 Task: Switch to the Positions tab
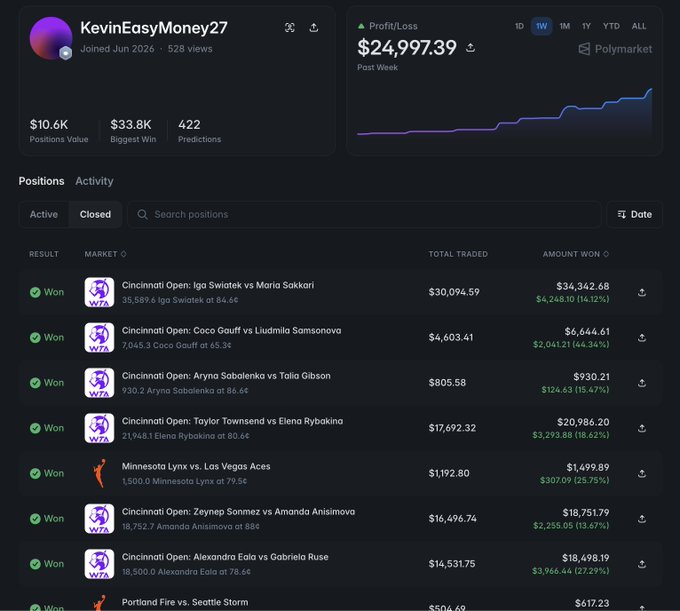coord(41,181)
